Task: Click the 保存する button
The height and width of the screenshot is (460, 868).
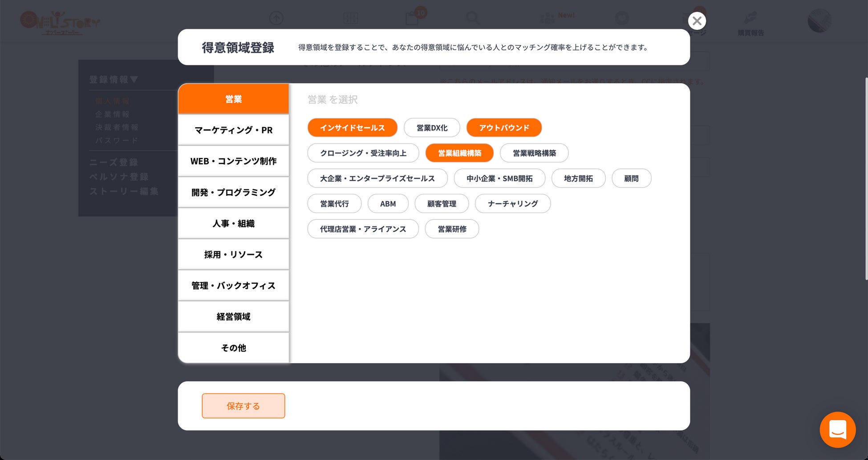Action: click(243, 406)
